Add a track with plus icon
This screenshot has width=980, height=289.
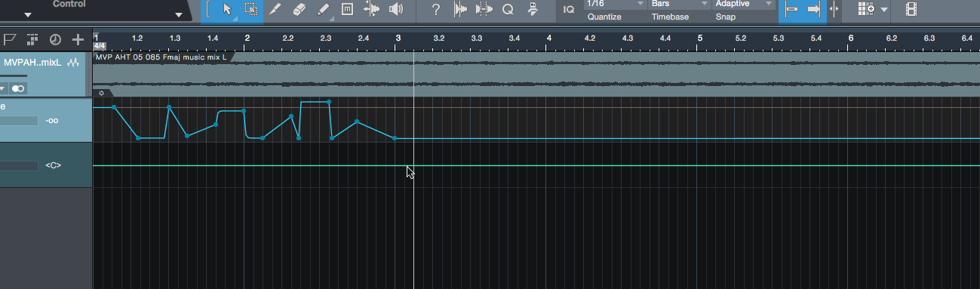pos(78,39)
